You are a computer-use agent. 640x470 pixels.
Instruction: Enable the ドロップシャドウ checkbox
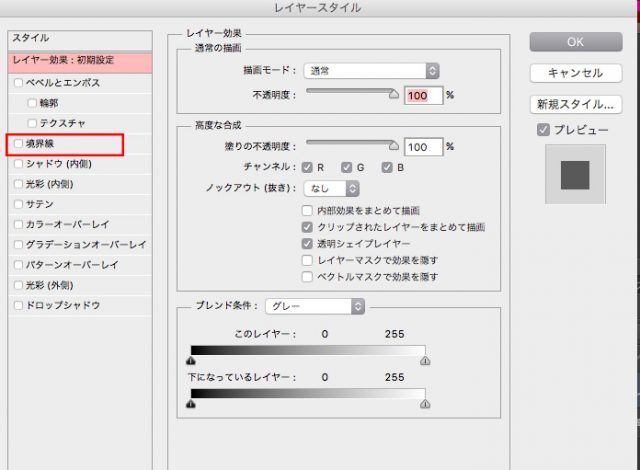coord(18,305)
